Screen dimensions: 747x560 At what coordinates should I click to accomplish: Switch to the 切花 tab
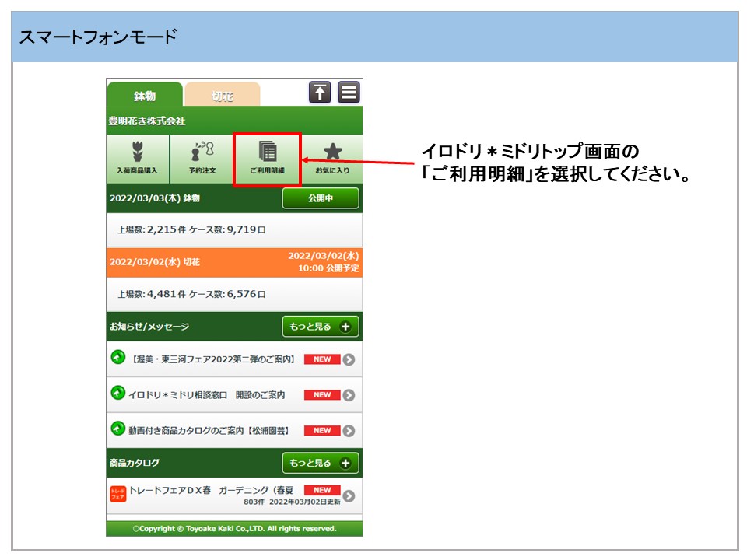(x=222, y=96)
